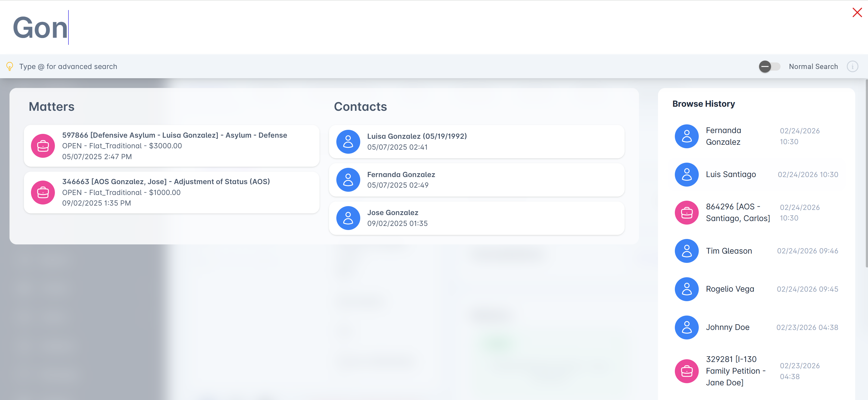
Task: Click Jose Gonzalez contact person icon
Action: coord(348,218)
